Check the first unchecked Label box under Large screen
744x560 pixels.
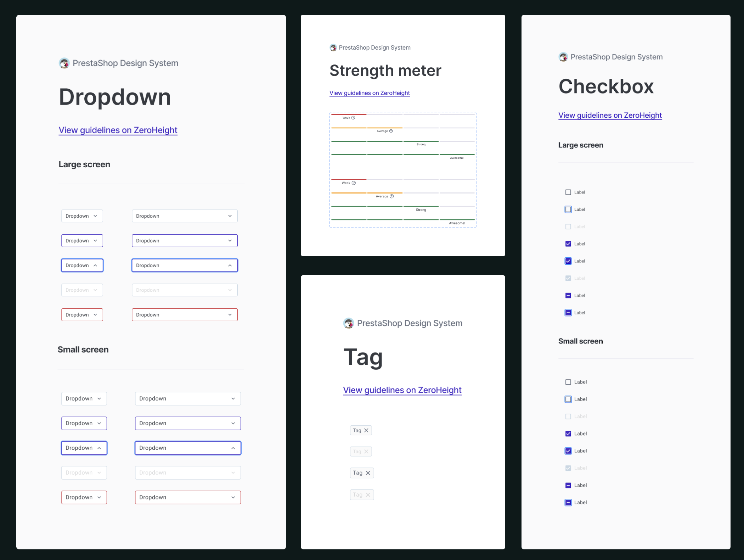pyautogui.click(x=568, y=192)
